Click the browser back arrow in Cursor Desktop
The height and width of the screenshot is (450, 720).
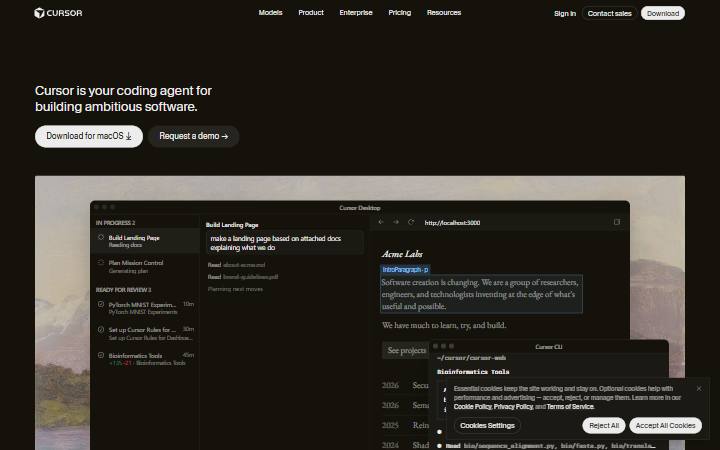381,222
